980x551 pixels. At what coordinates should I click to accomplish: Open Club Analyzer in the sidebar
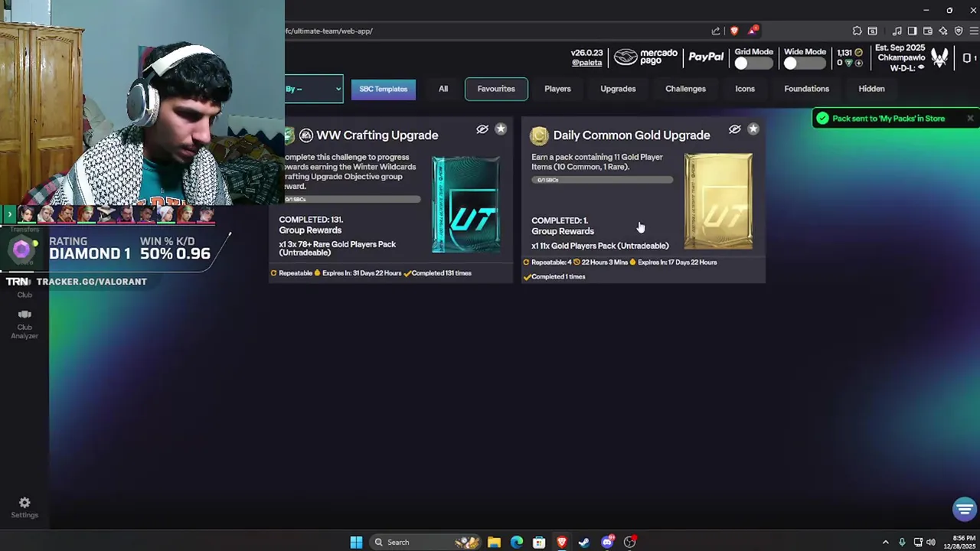click(24, 324)
